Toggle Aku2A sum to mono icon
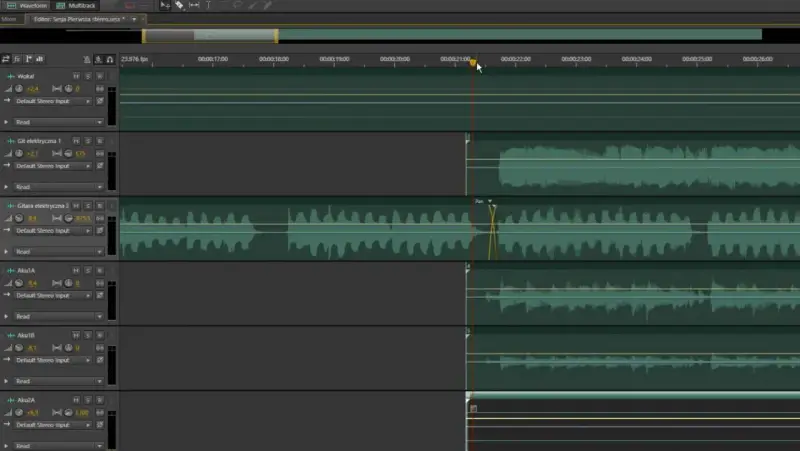 (x=100, y=413)
